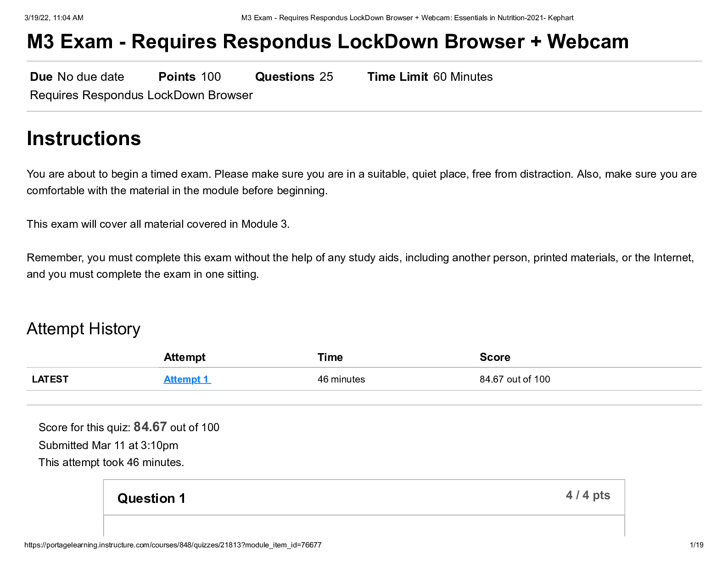Click the Due No due date label
Screen dimensions: 728x563
click(77, 77)
